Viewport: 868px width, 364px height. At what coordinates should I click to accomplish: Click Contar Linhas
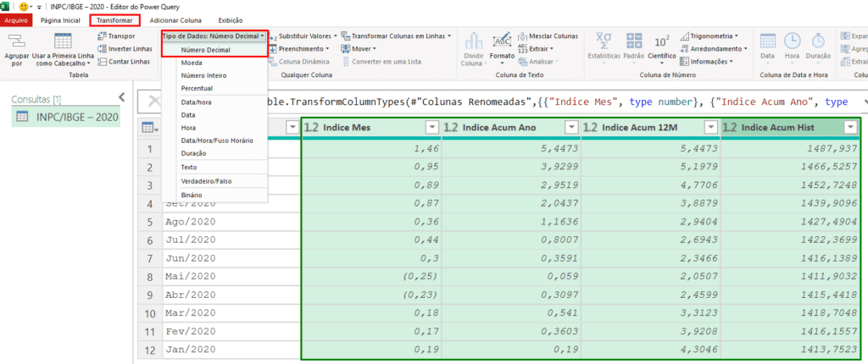click(124, 62)
